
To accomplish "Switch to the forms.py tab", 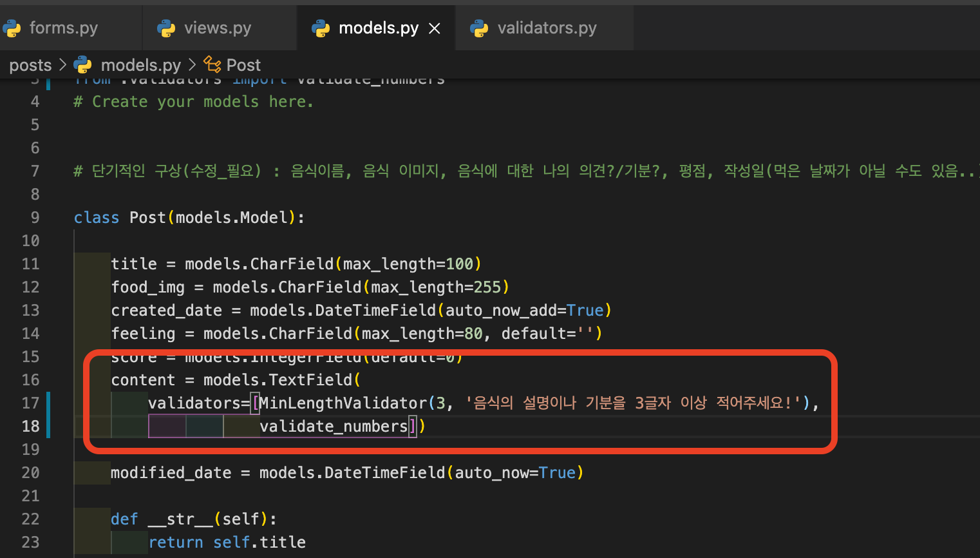I will [63, 28].
